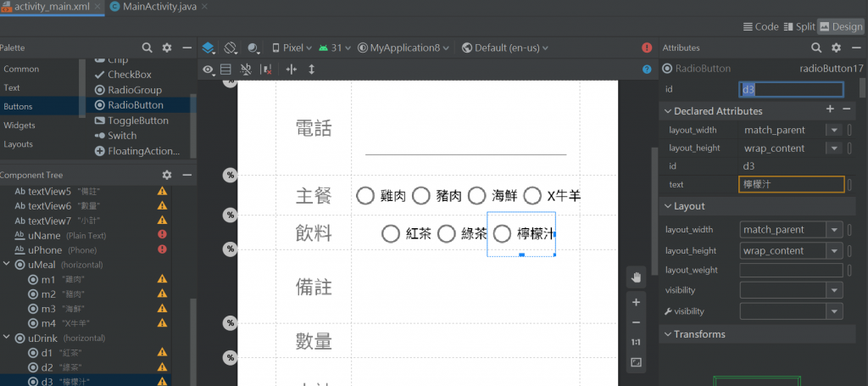Click the clear constraints icon

point(246,70)
